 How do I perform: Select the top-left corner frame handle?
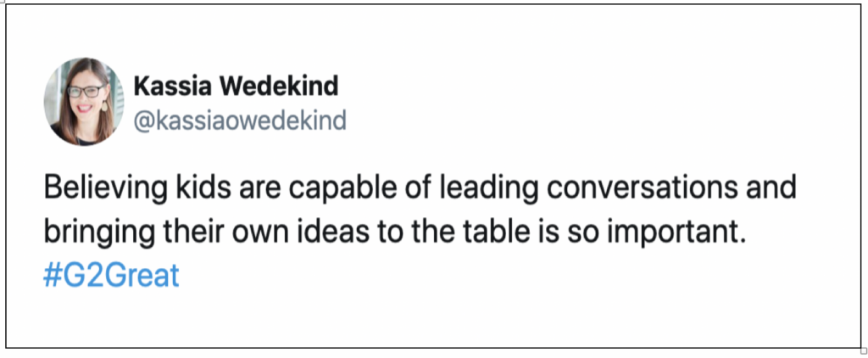point(3,3)
